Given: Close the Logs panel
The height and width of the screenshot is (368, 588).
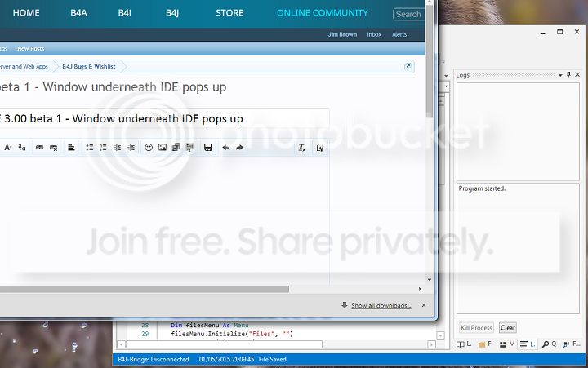Looking at the screenshot, I should pyautogui.click(x=577, y=75).
